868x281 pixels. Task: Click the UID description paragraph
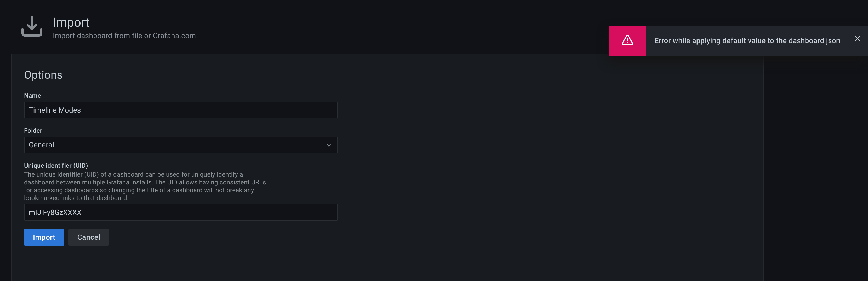click(x=145, y=186)
